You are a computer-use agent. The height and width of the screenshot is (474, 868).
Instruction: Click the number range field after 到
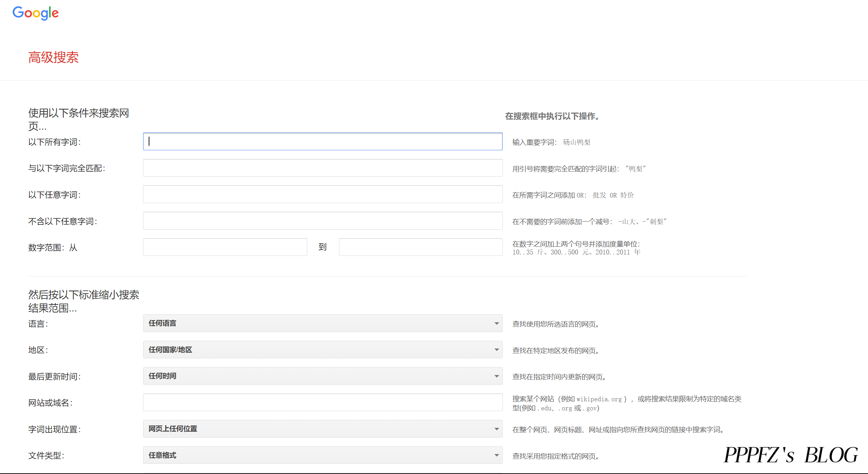421,247
